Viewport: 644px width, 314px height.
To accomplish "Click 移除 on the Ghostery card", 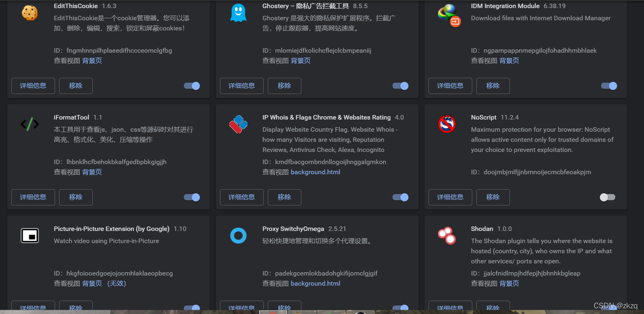I will 284,86.
